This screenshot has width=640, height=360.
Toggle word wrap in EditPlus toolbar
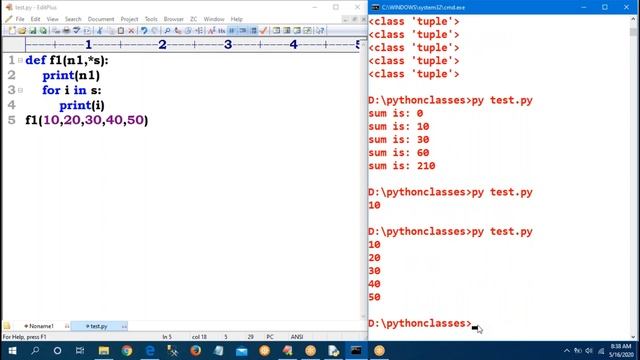pos(232,31)
